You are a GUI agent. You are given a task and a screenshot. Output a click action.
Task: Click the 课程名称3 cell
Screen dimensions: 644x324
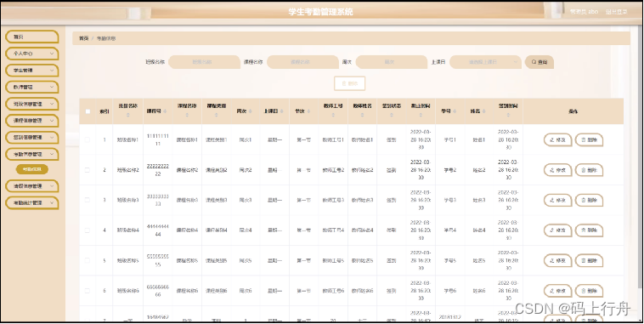point(187,200)
